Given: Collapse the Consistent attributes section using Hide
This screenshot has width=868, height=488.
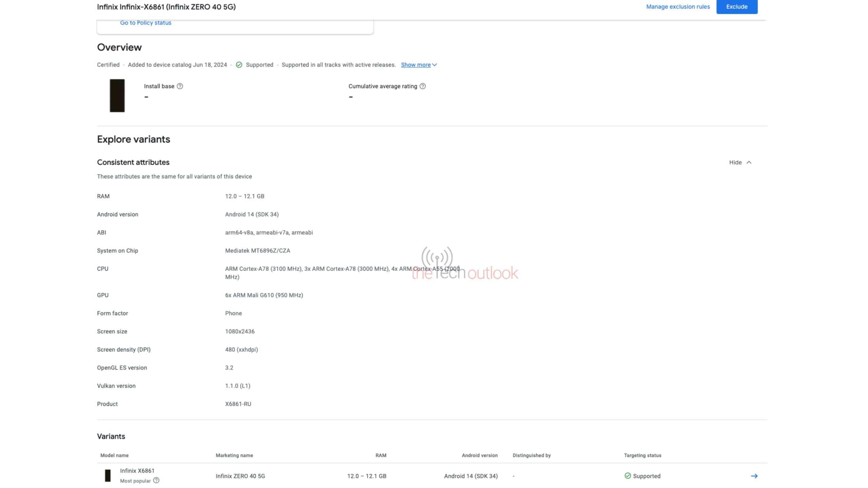Looking at the screenshot, I should (x=740, y=162).
